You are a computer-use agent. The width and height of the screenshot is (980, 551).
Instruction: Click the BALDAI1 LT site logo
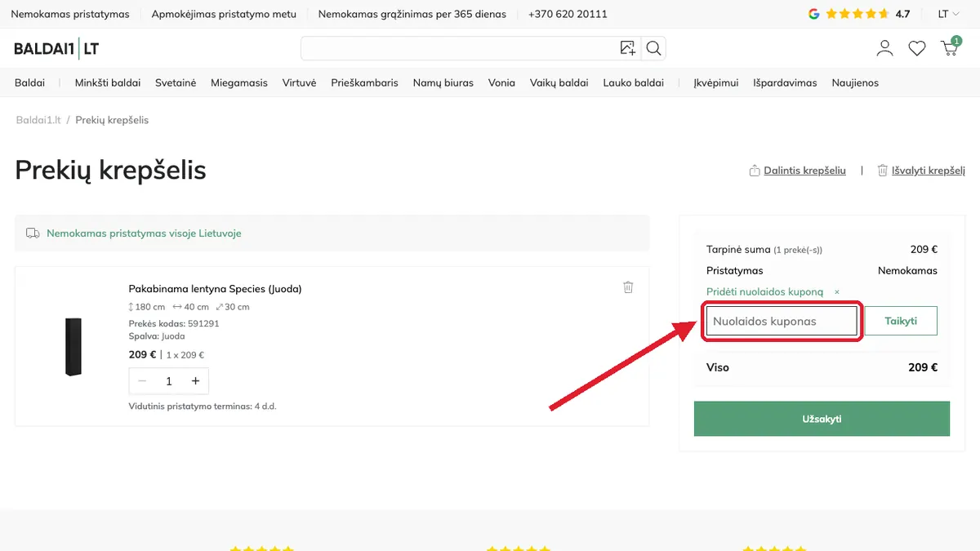click(56, 48)
